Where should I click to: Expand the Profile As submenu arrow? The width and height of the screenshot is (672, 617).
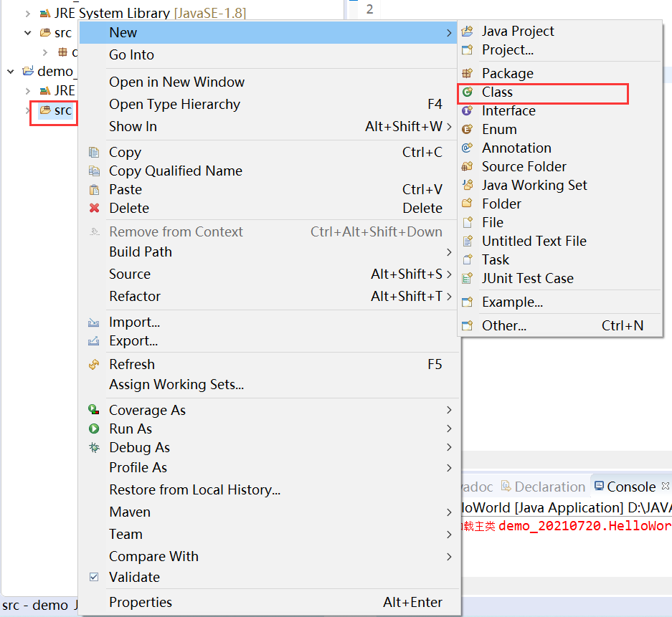(449, 467)
